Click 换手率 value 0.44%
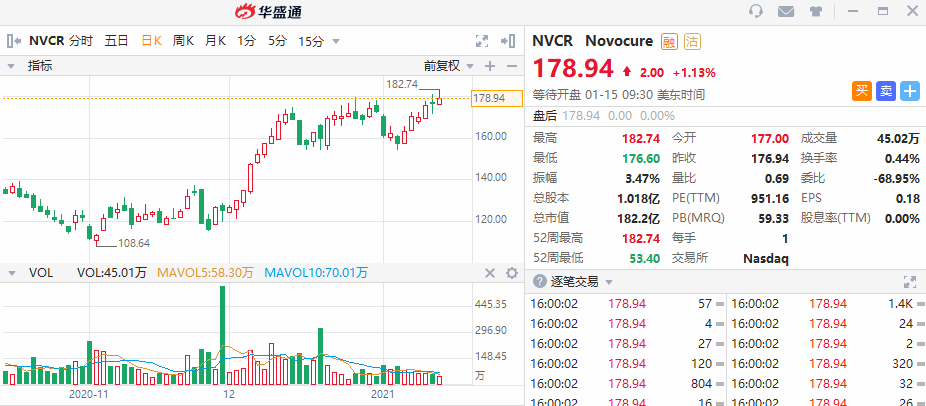 click(x=902, y=158)
